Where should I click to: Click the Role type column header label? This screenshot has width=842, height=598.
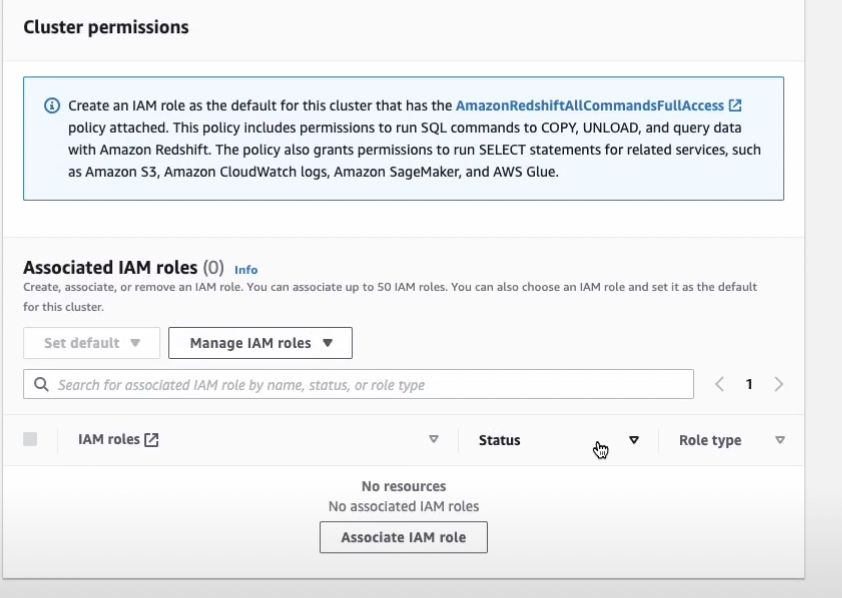[710, 440]
